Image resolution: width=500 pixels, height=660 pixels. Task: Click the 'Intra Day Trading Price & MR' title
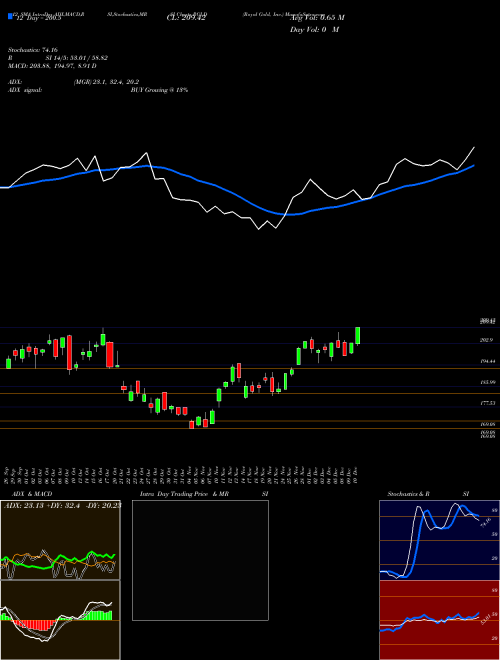tap(184, 494)
